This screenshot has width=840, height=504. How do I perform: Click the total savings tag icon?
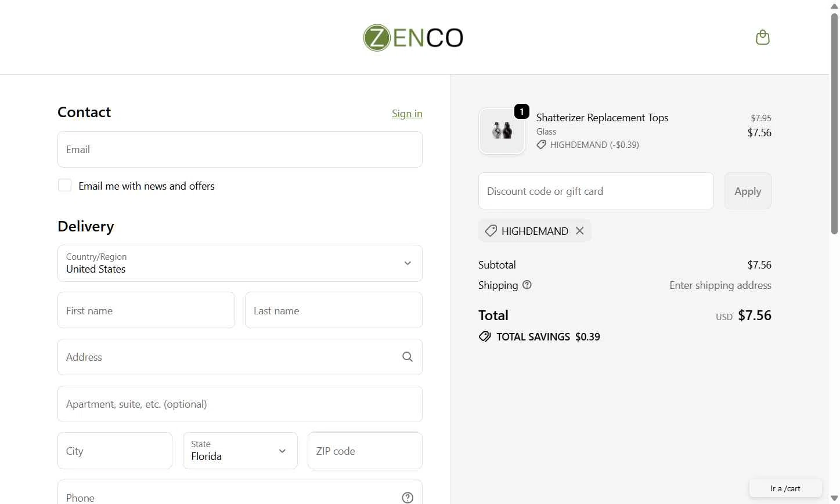485,337
